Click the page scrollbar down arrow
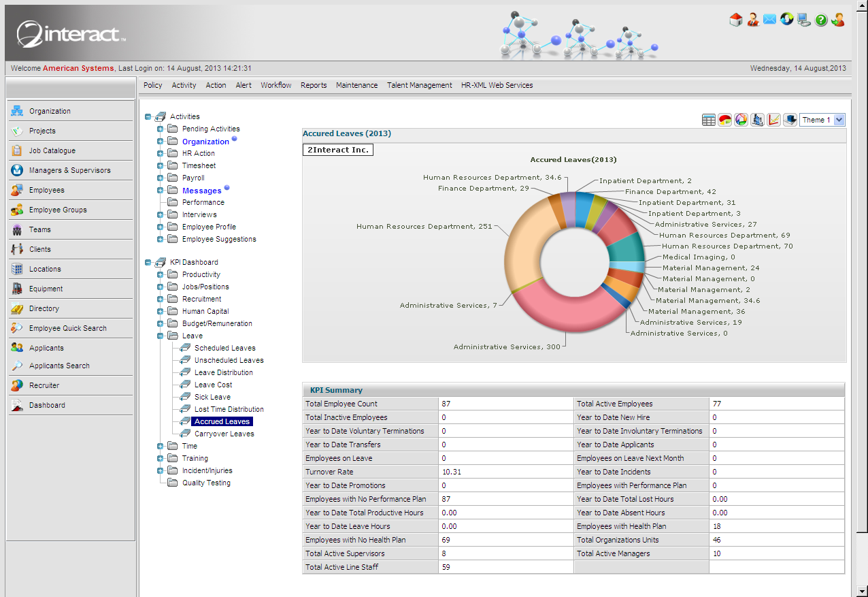Screen dimensions: 868x597 [x=861, y=590]
